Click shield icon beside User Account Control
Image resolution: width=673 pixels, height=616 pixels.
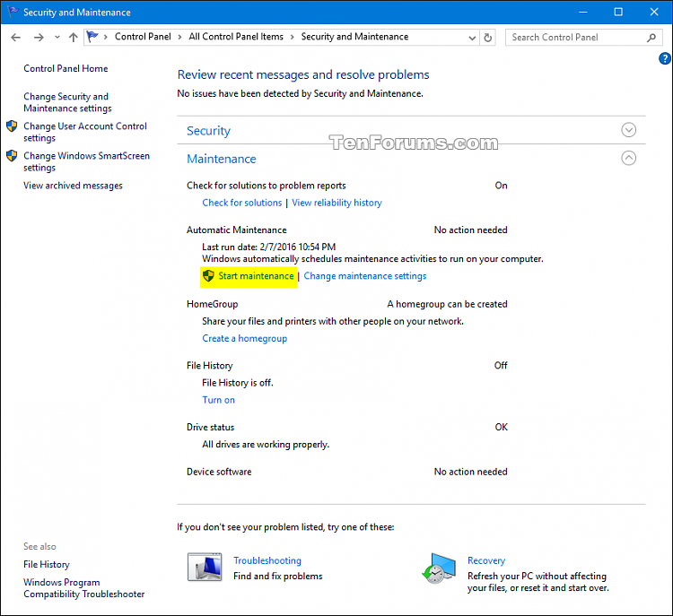pos(12,126)
